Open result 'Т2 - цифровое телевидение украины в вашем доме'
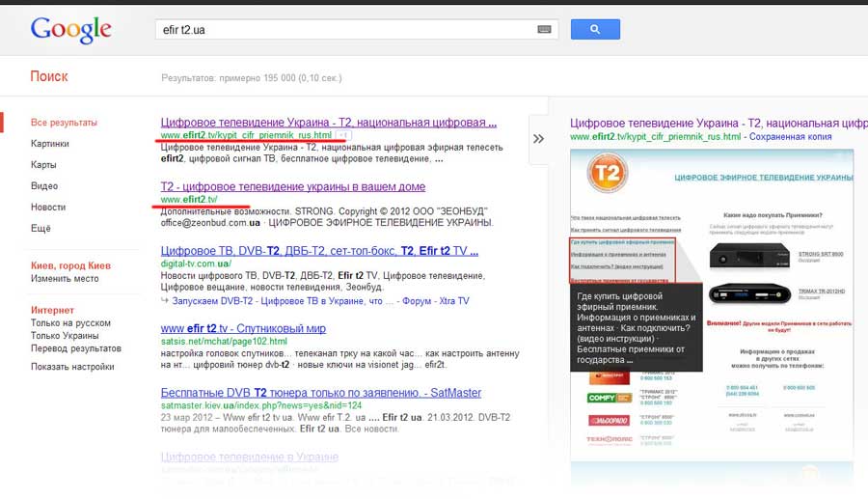The height and width of the screenshot is (499, 868). pyautogui.click(x=293, y=186)
